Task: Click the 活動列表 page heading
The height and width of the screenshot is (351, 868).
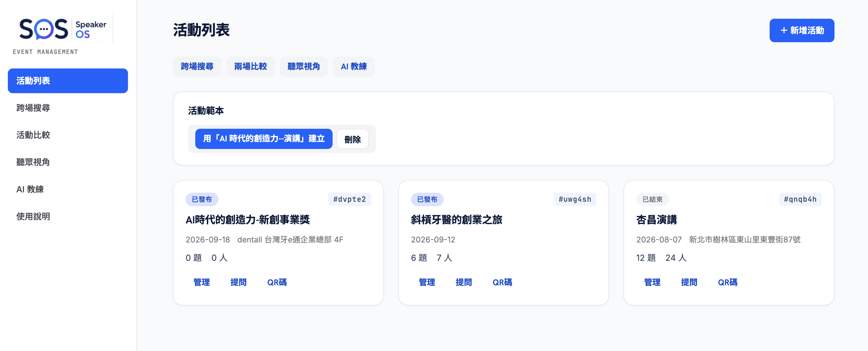Action: pos(202,30)
